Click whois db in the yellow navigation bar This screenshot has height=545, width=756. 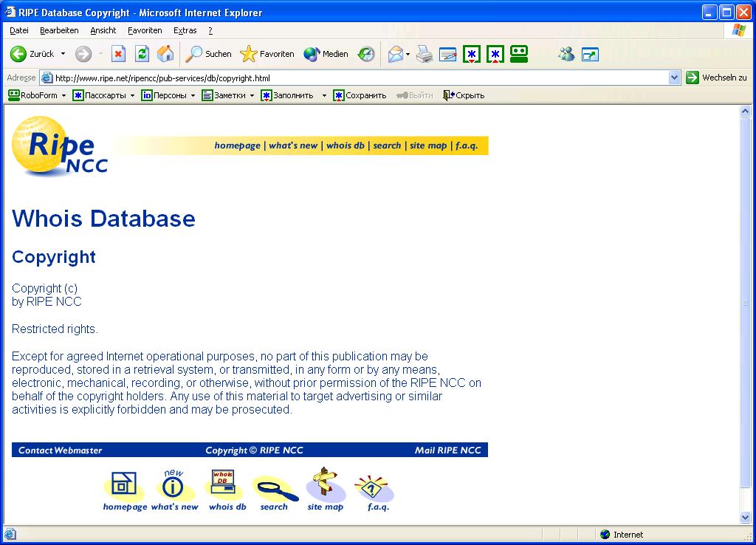click(x=346, y=145)
